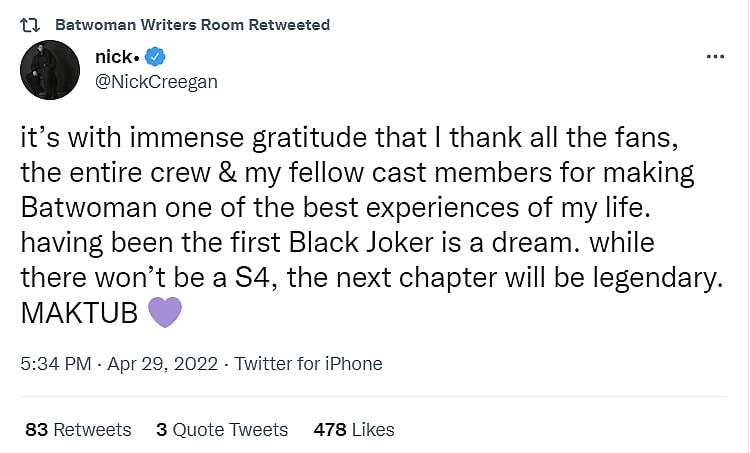
Task: Click the "Twitter for iPhone" source link
Action: (x=308, y=364)
